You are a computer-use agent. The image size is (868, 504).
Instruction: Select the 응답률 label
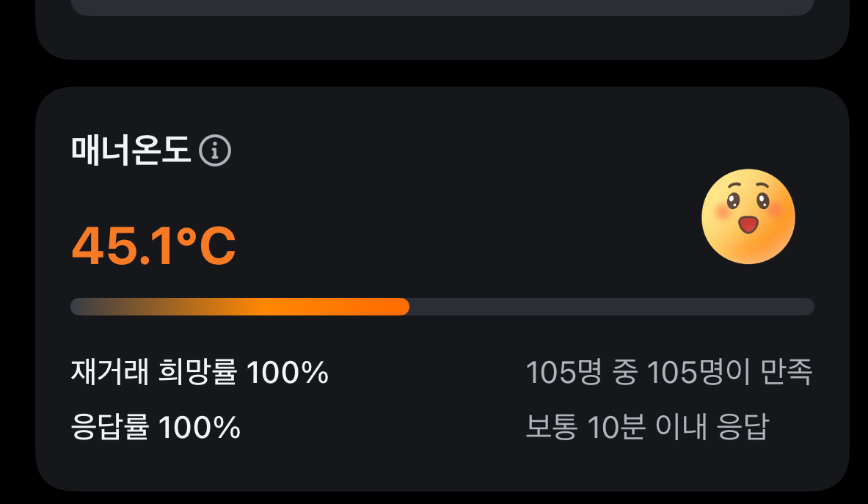(x=110, y=426)
